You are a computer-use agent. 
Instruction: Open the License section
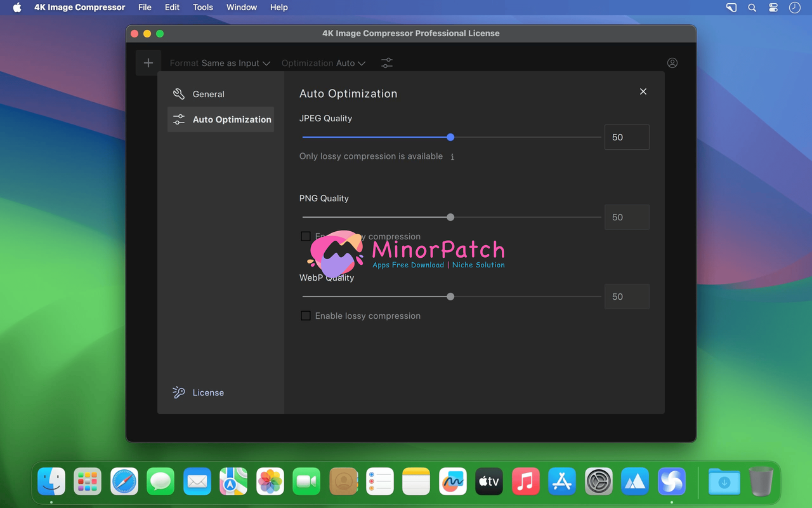199,392
